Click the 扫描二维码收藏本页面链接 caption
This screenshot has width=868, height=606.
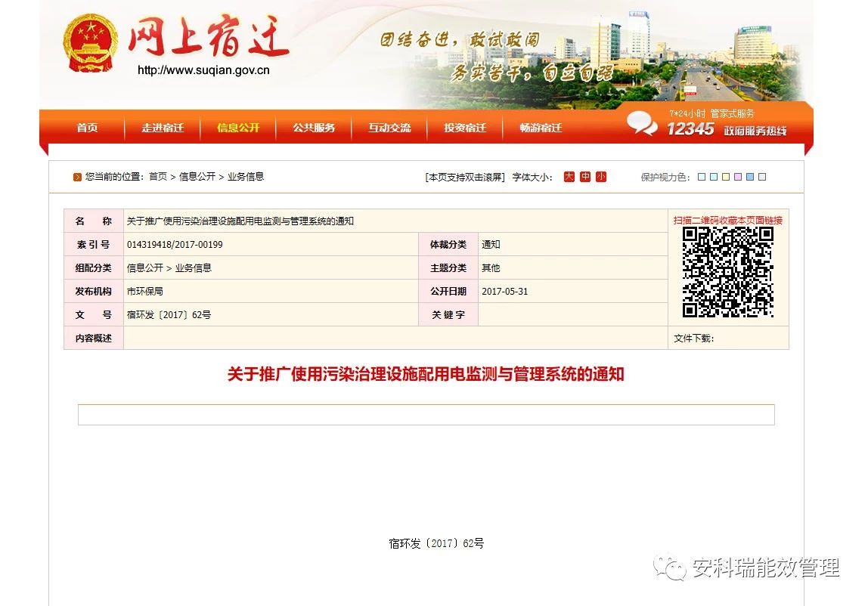click(728, 221)
